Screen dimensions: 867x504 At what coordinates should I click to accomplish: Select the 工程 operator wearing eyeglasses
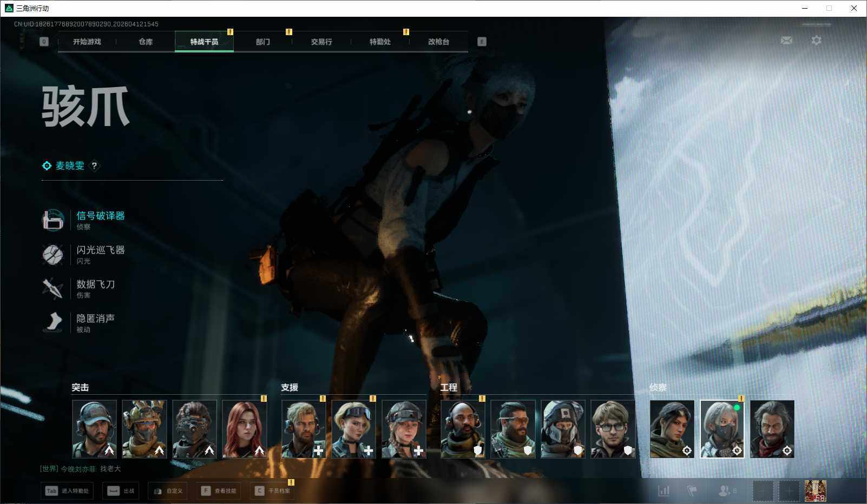(613, 429)
